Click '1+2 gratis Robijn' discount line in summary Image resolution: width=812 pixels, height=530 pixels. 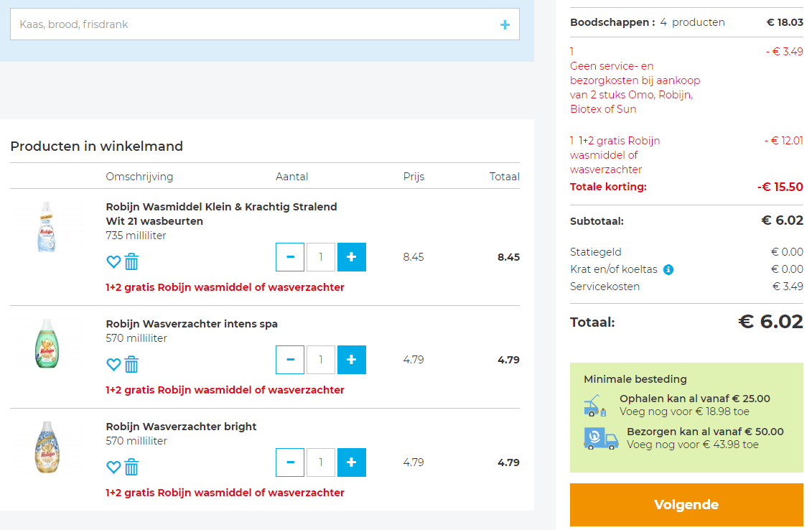coord(615,155)
